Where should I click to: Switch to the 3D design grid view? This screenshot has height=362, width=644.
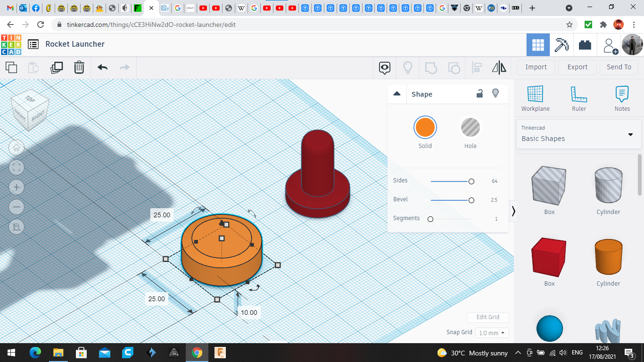pos(538,45)
